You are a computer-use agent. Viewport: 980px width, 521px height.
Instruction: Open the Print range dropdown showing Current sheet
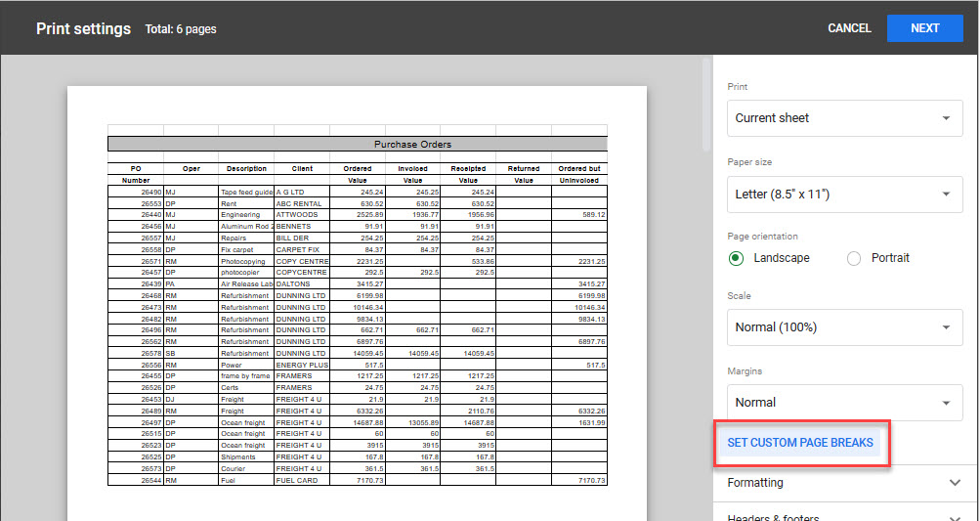tap(838, 118)
